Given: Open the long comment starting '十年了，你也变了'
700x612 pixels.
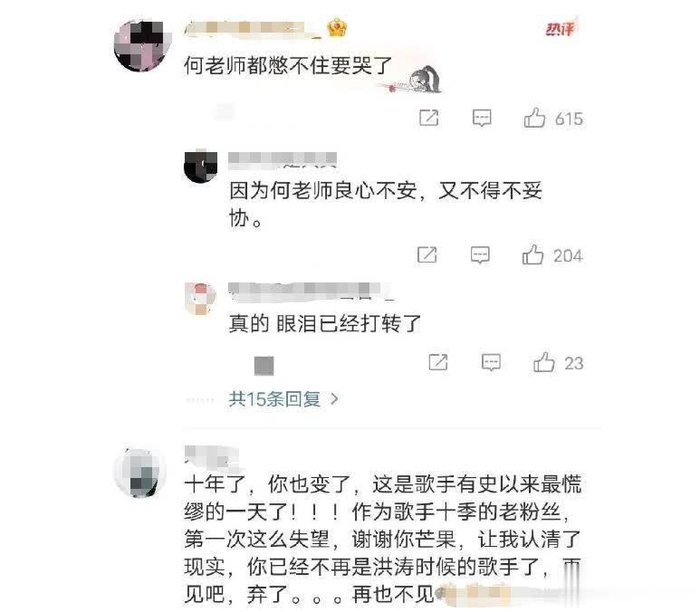Looking at the screenshot, I should pos(383,540).
